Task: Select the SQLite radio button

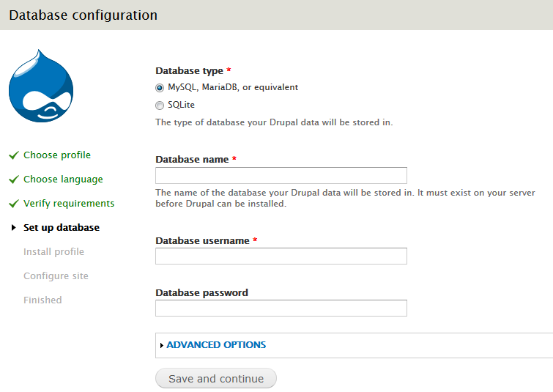Action: [x=160, y=106]
